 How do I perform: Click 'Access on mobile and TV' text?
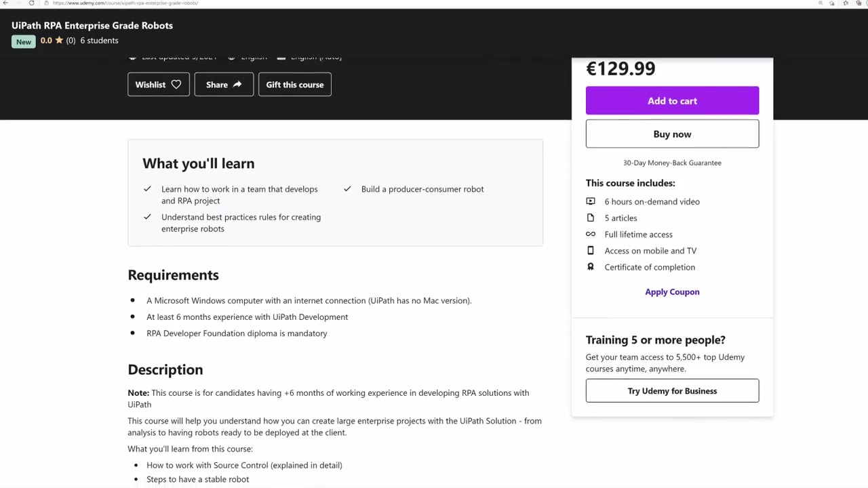[x=650, y=251]
